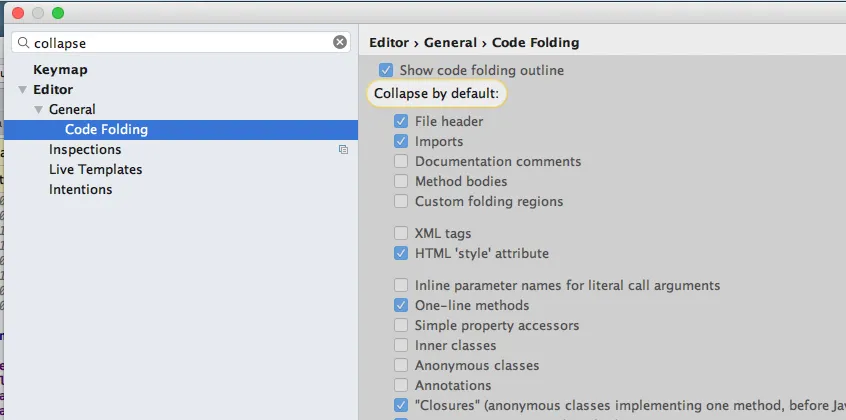Disable Show code folding outline

[386, 71]
